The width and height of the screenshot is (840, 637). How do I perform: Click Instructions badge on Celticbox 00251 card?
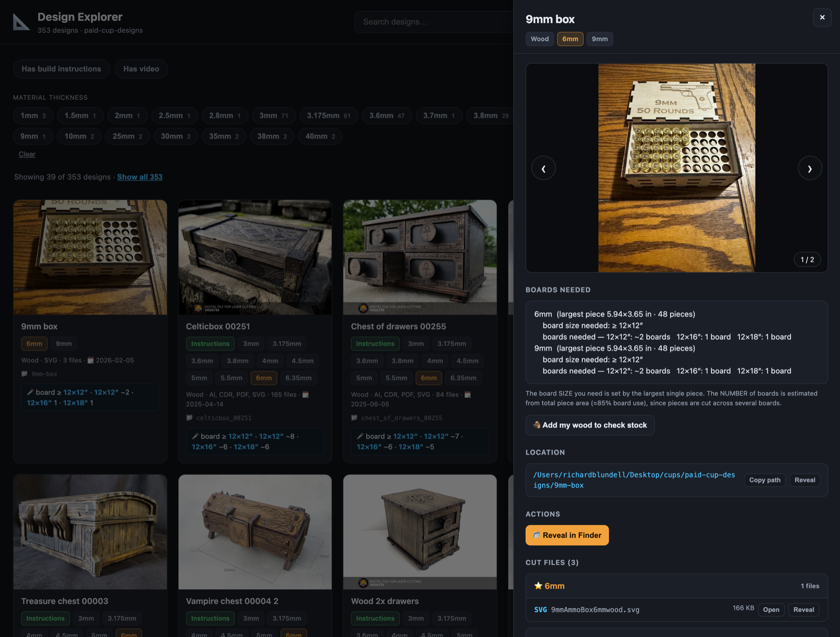(x=210, y=344)
